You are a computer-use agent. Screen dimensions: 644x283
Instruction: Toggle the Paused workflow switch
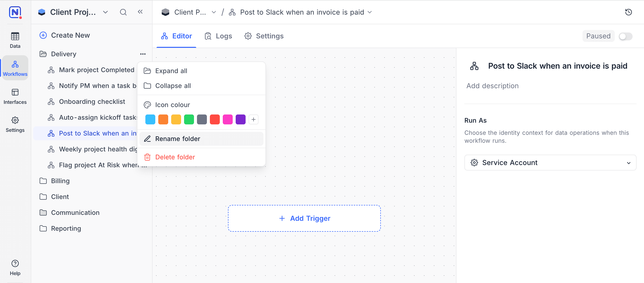[625, 36]
